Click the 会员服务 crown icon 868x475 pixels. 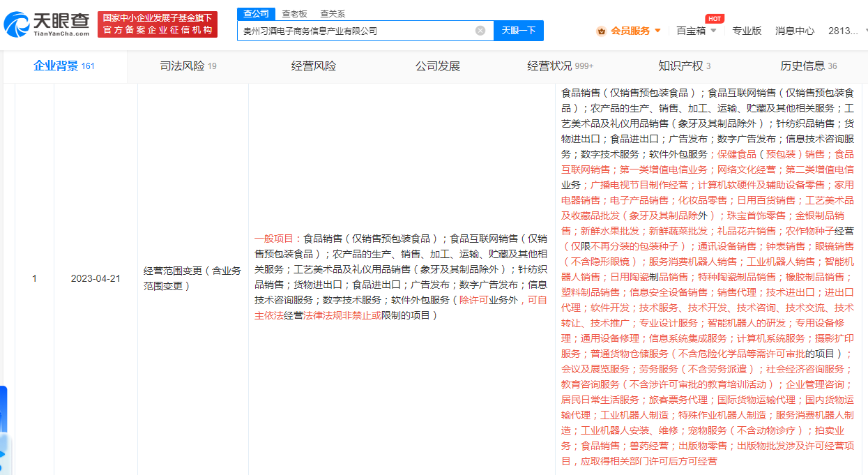point(602,31)
